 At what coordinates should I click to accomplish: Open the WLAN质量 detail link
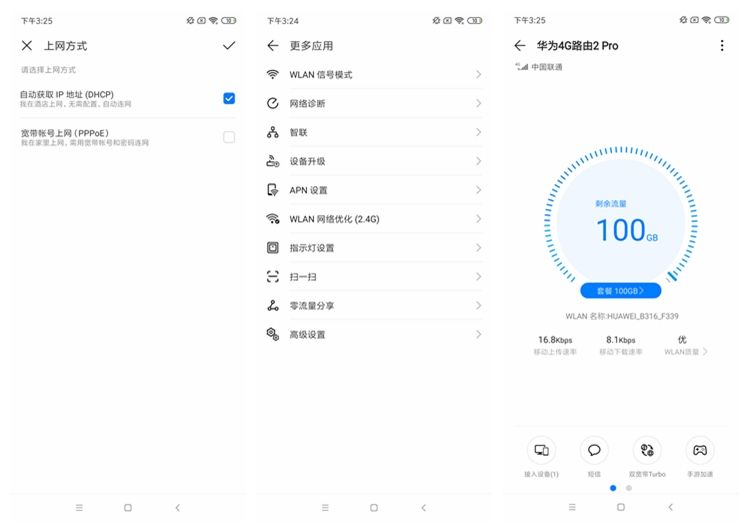point(686,351)
